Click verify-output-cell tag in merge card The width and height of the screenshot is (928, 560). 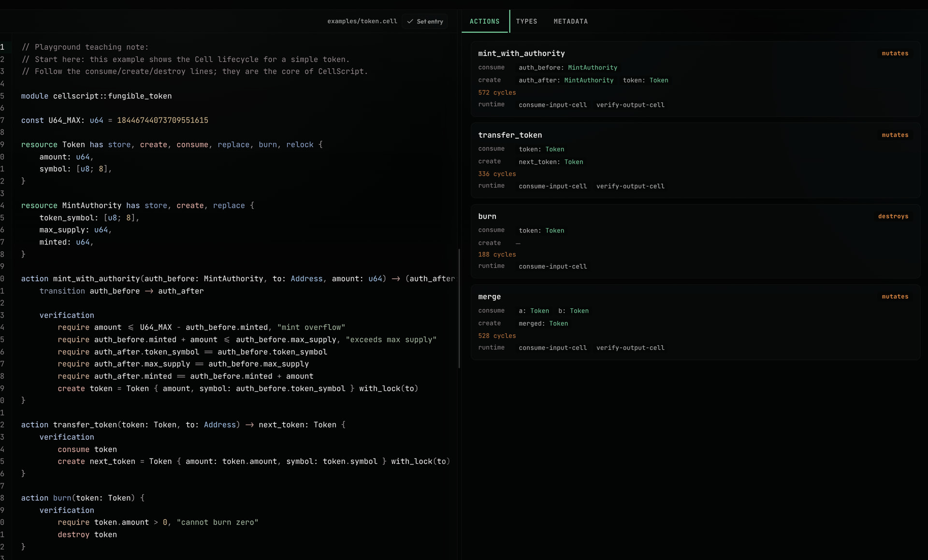pos(630,347)
